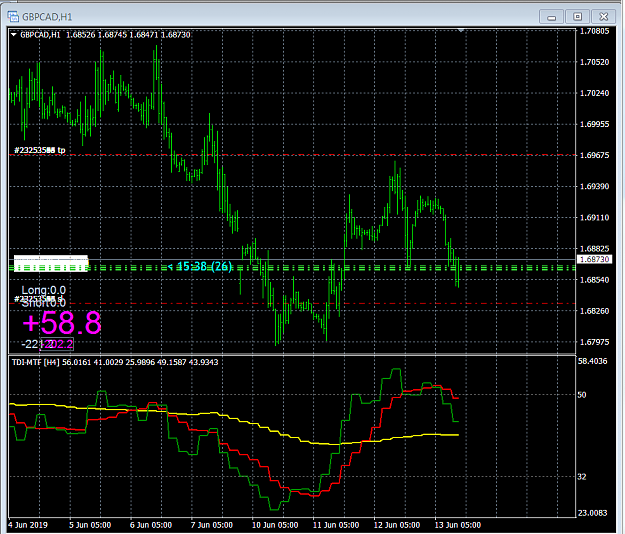The width and height of the screenshot is (625, 534).
Task: Click the current price tag 1.68730
Action: point(594,259)
